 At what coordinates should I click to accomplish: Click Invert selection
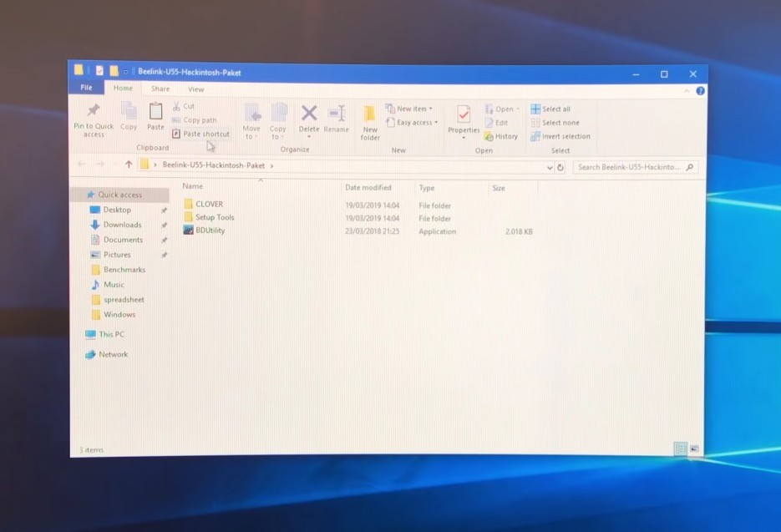tap(560, 136)
